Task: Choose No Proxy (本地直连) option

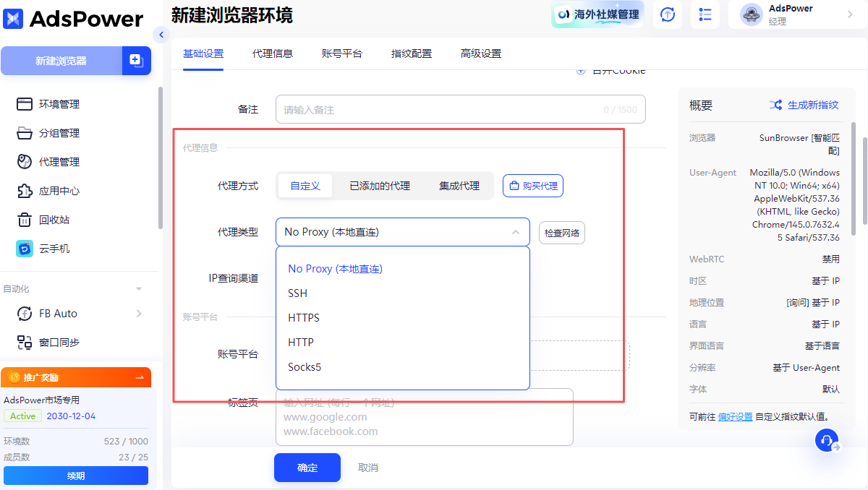Action: point(403,269)
